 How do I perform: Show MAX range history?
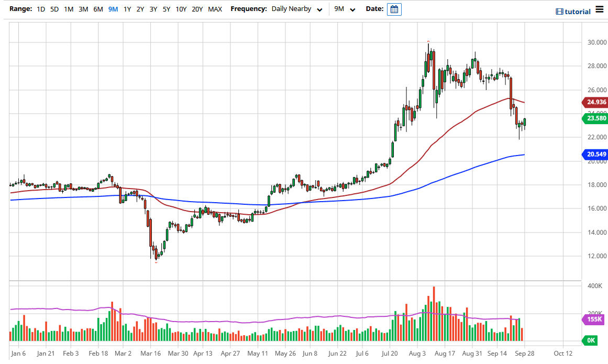coord(215,9)
